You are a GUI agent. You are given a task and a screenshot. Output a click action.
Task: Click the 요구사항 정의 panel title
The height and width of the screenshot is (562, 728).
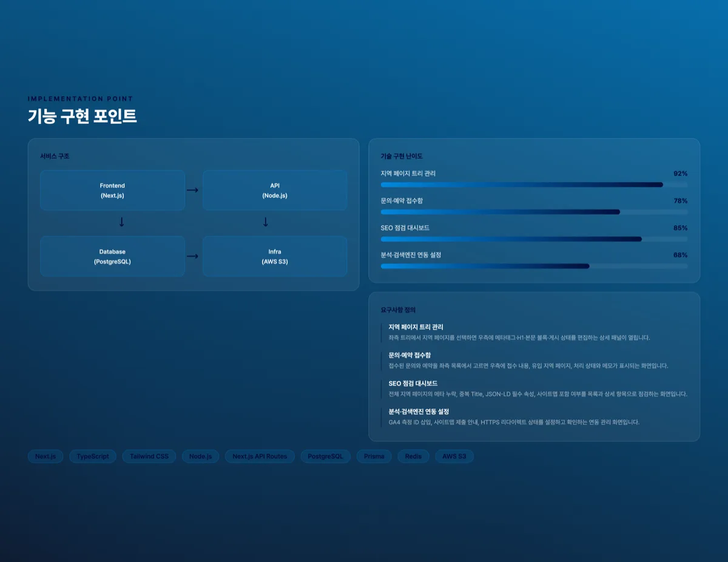coord(398,310)
